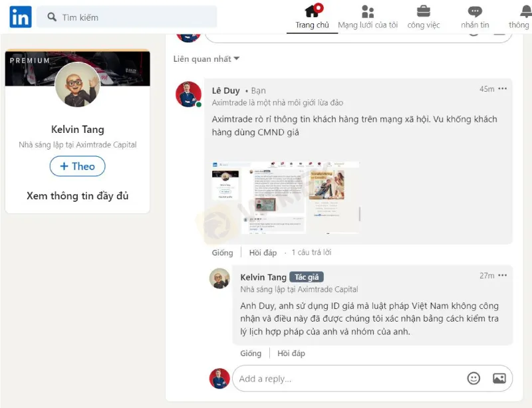The height and width of the screenshot is (408, 532).
Task: Open nhắn tin messaging tab
Action: [475, 17]
